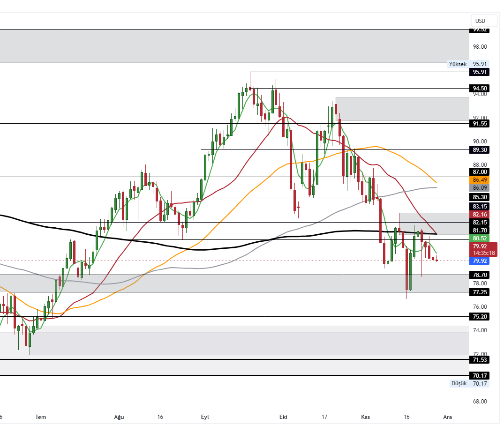The width and height of the screenshot is (504, 440).
Task: Click the green 80.52 indicator label
Action: 479,238
